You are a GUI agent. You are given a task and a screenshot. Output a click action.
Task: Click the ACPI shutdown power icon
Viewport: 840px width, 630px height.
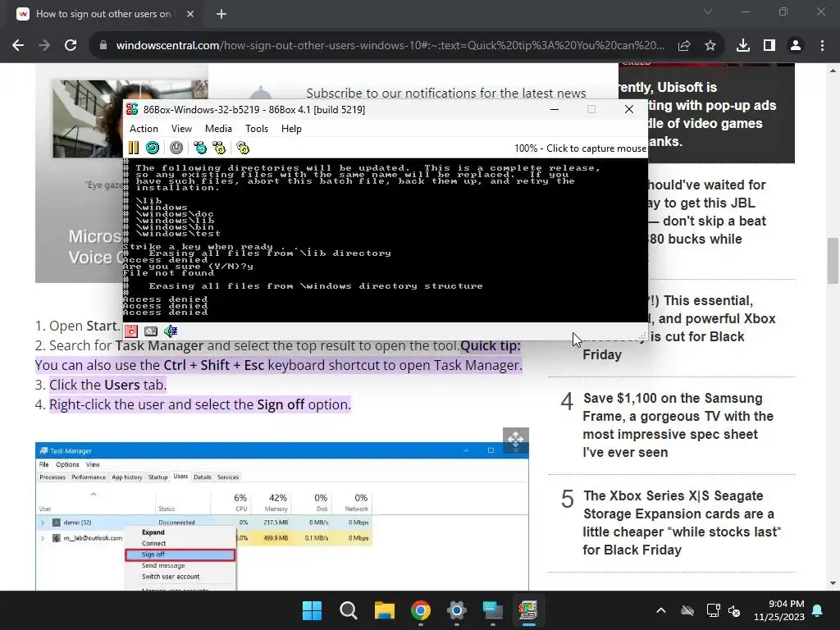(x=176, y=148)
